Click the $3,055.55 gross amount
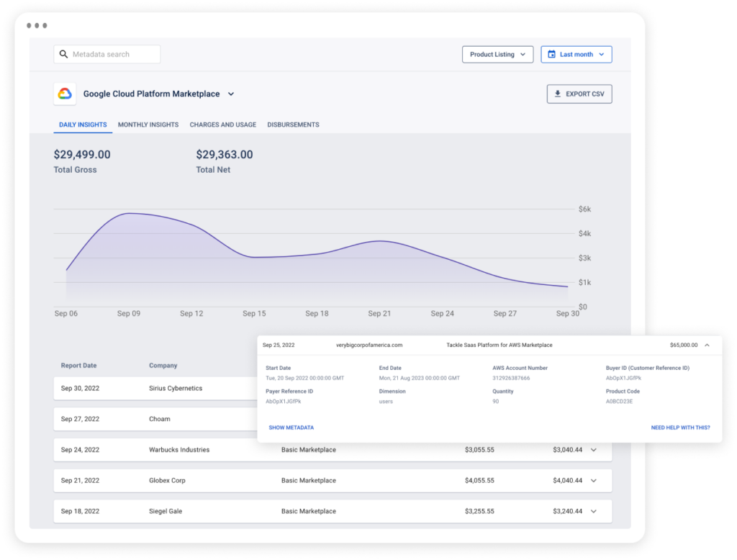The image size is (737, 560). point(479,450)
